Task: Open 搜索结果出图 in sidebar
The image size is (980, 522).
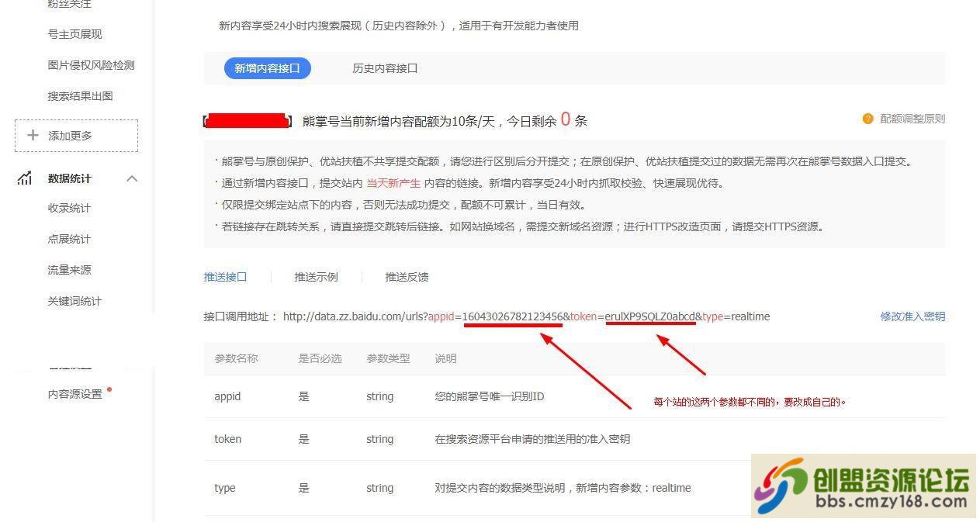Action: (x=80, y=96)
